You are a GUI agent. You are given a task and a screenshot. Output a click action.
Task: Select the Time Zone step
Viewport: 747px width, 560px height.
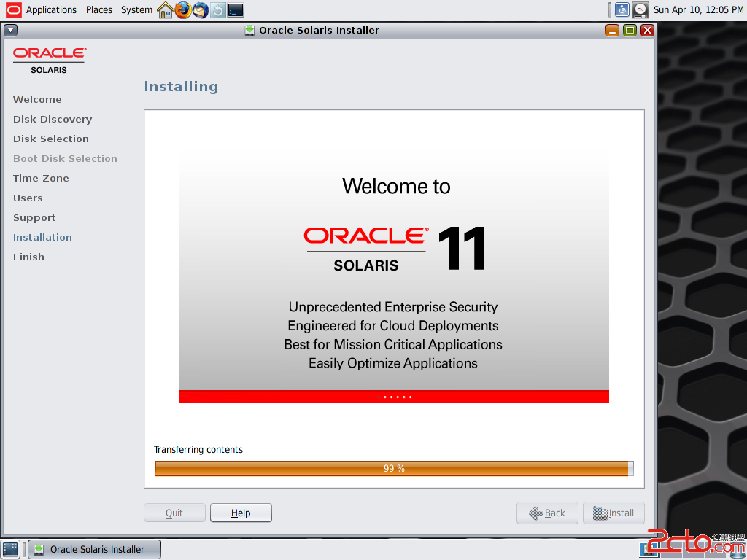point(41,178)
